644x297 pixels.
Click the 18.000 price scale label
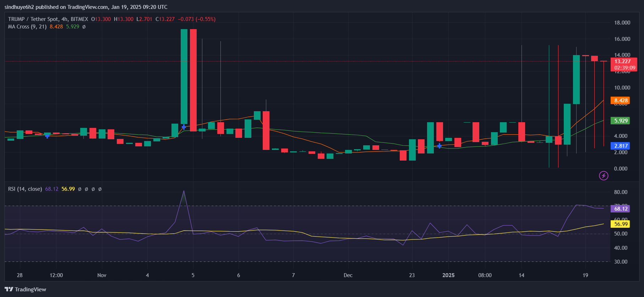622,23
